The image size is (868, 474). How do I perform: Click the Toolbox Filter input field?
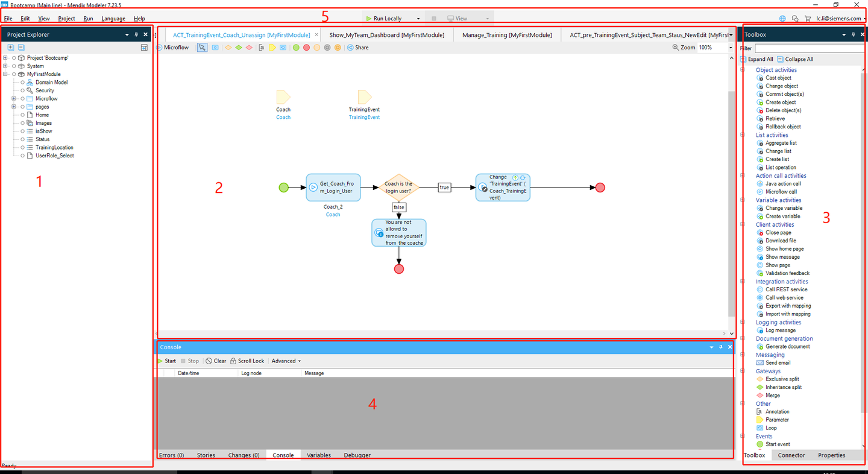click(x=811, y=48)
